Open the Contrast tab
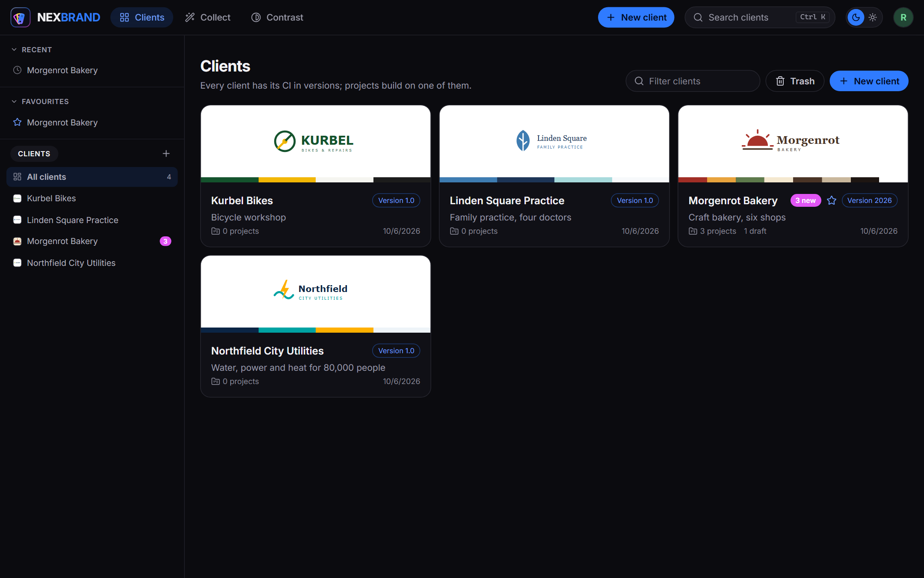Image resolution: width=924 pixels, height=578 pixels. tap(277, 18)
